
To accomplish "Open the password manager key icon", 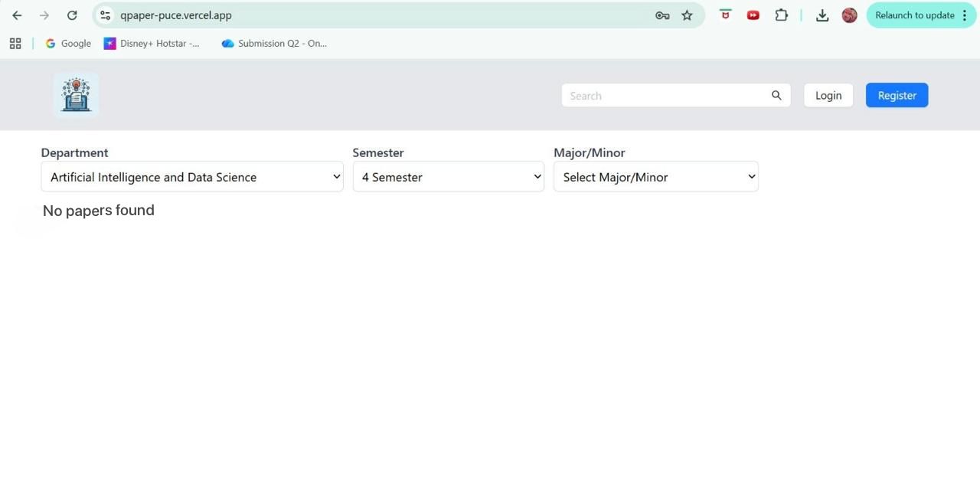I will tap(662, 15).
